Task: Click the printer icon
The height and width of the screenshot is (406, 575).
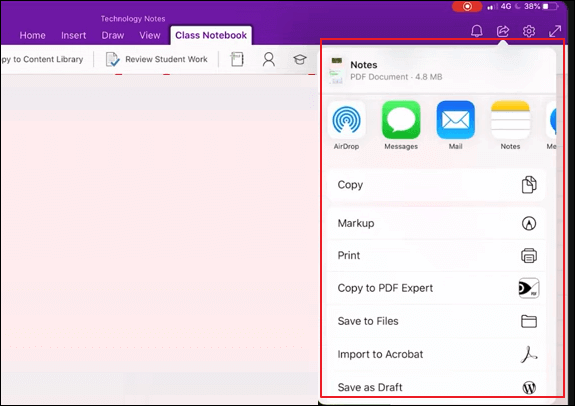Action: 529,256
